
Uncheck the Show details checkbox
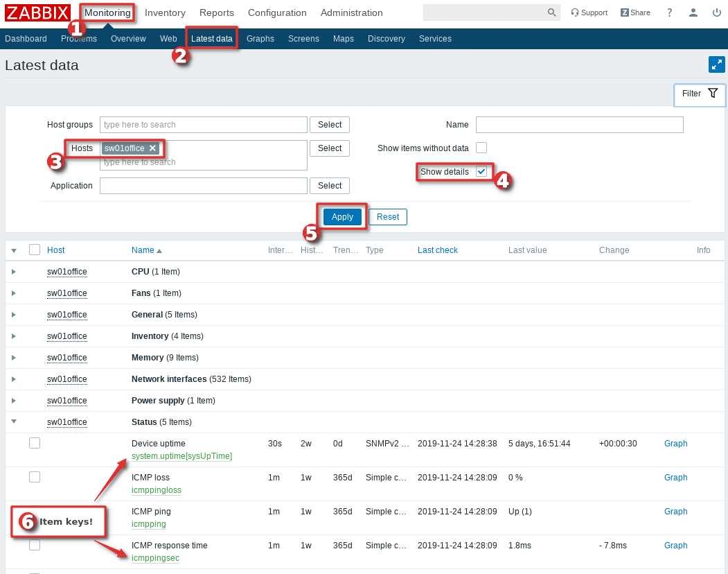pyautogui.click(x=481, y=172)
